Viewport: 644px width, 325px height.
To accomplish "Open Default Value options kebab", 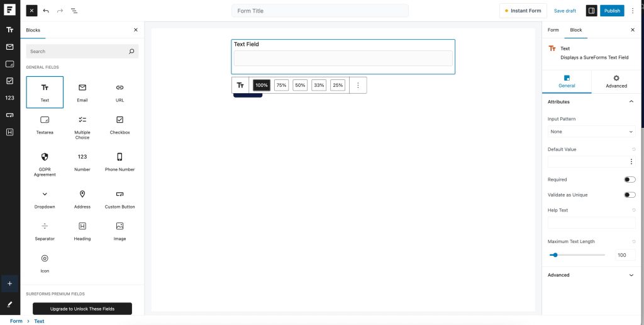I will coord(631,162).
